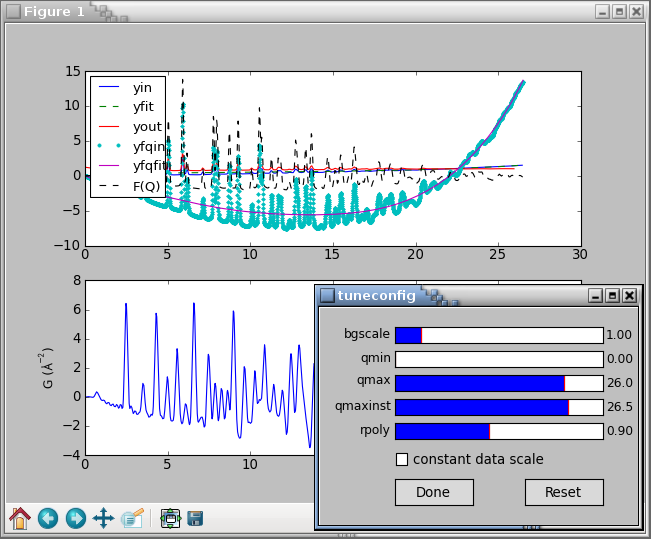Toggle the constant data scale checkbox
The width and height of the screenshot is (651, 539).
[x=402, y=459]
